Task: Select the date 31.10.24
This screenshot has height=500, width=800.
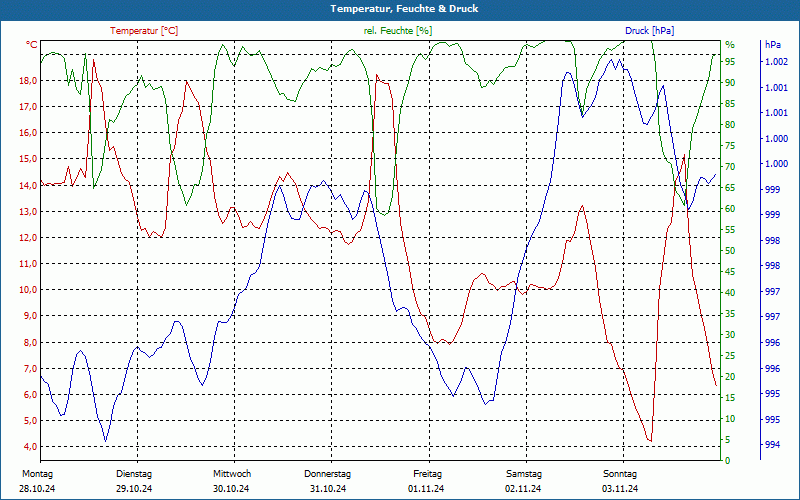Action: coord(328,489)
